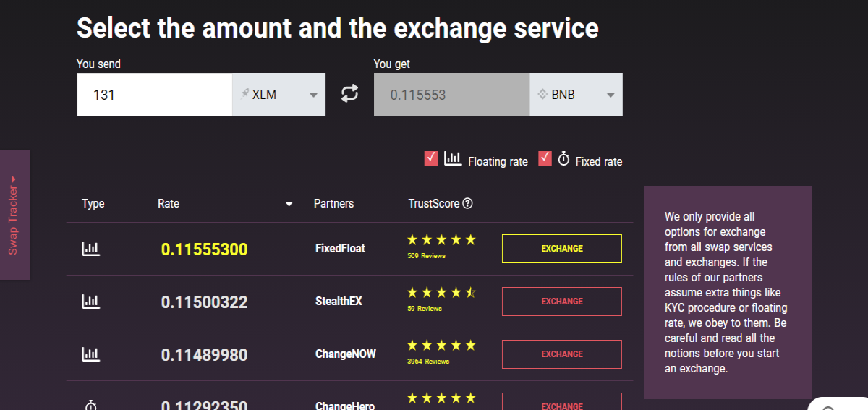Image resolution: width=868 pixels, height=410 pixels.
Task: Click the swap currencies arrows icon
Action: [349, 94]
